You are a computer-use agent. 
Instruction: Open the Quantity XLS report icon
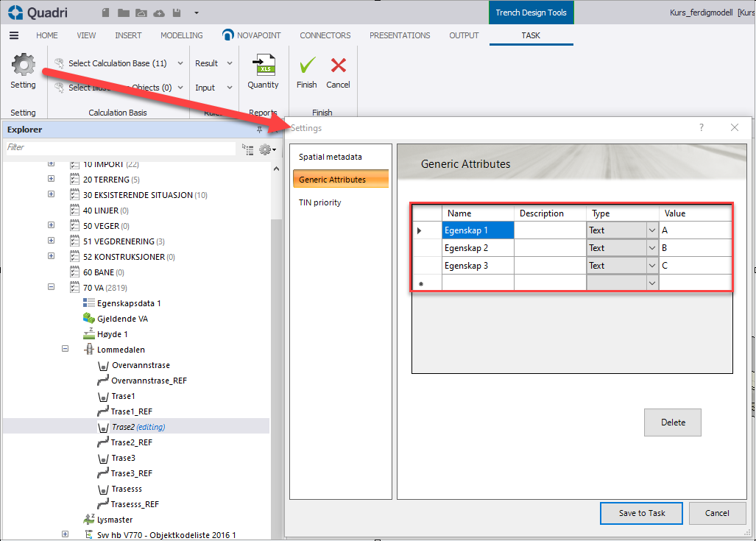(263, 66)
